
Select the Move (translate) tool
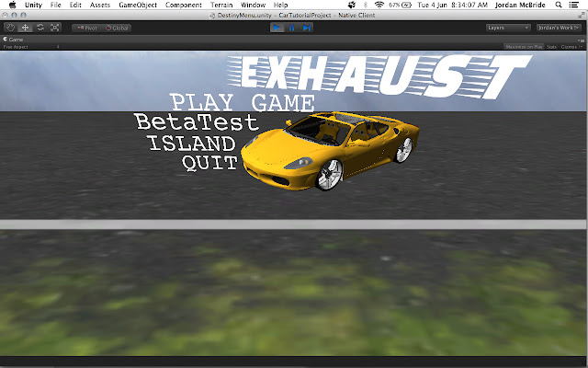25,28
